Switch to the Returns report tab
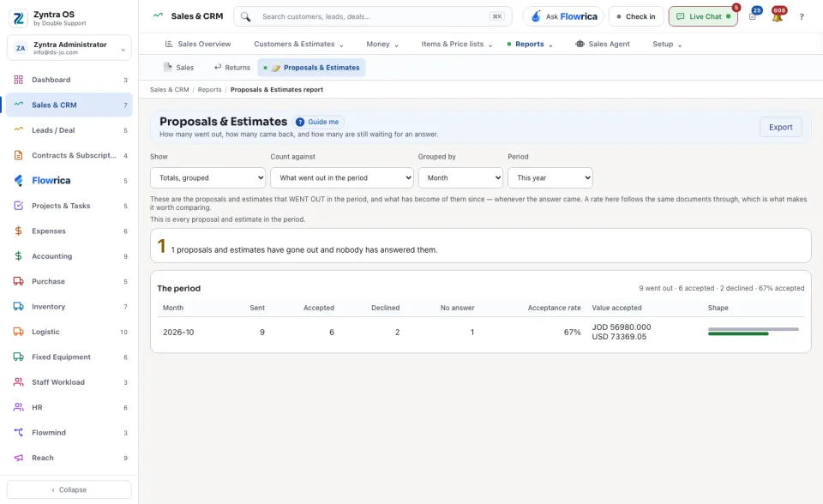Screen dimensions: 823x504 232,68
